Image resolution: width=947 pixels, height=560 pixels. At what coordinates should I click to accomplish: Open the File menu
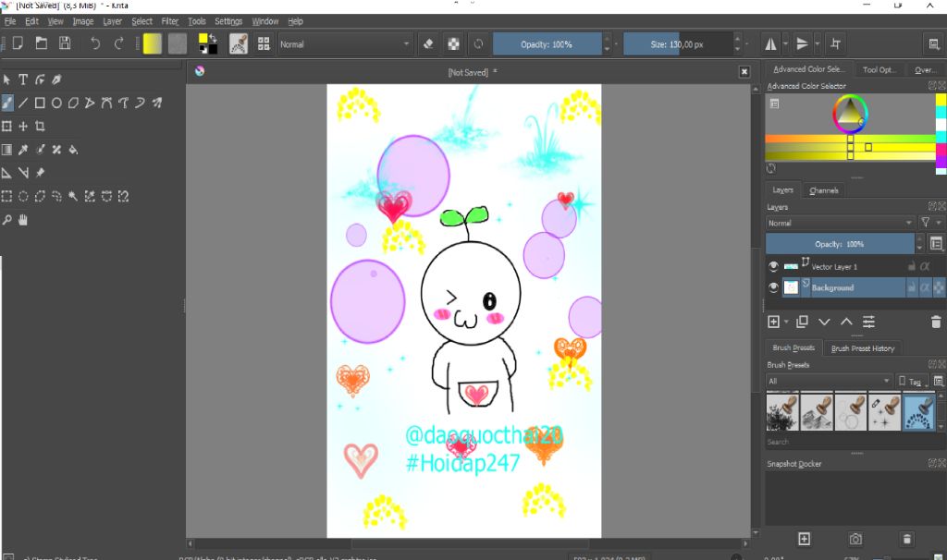10,21
